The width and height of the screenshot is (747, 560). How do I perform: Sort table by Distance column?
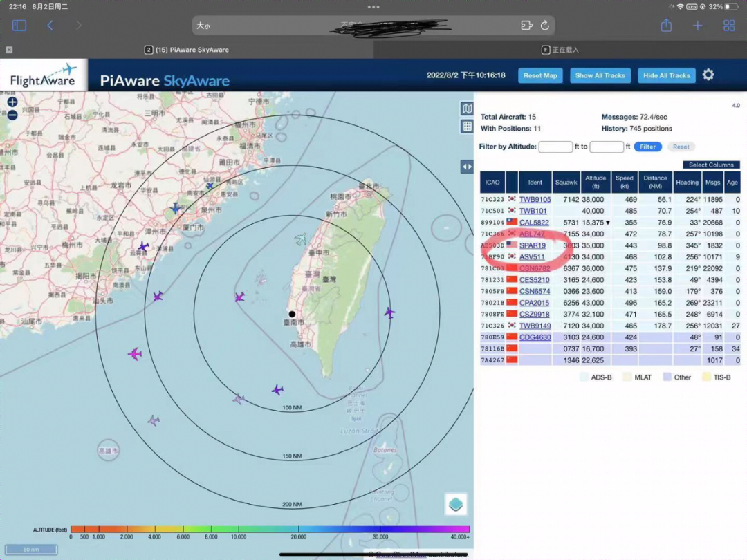pos(656,182)
